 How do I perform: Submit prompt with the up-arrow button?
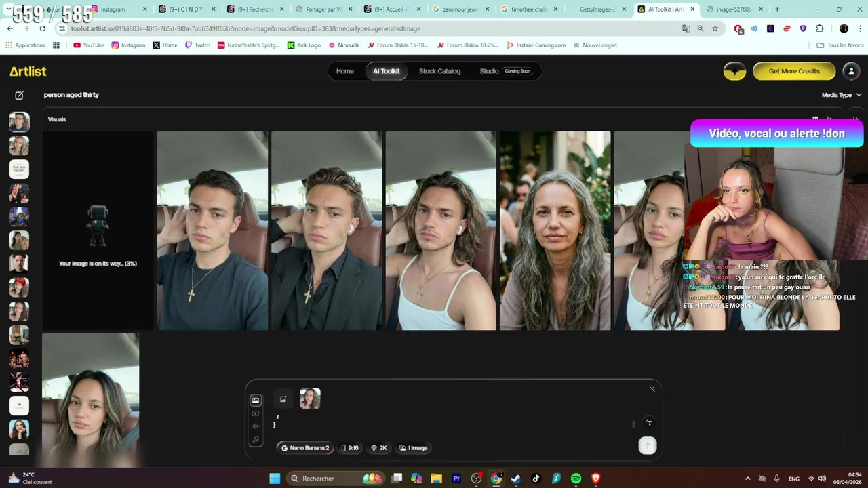(x=647, y=445)
